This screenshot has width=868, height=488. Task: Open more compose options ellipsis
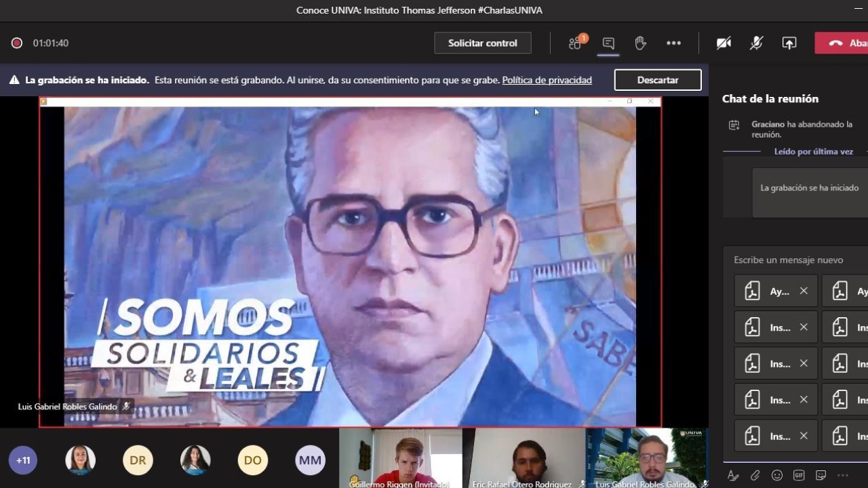[x=843, y=475]
